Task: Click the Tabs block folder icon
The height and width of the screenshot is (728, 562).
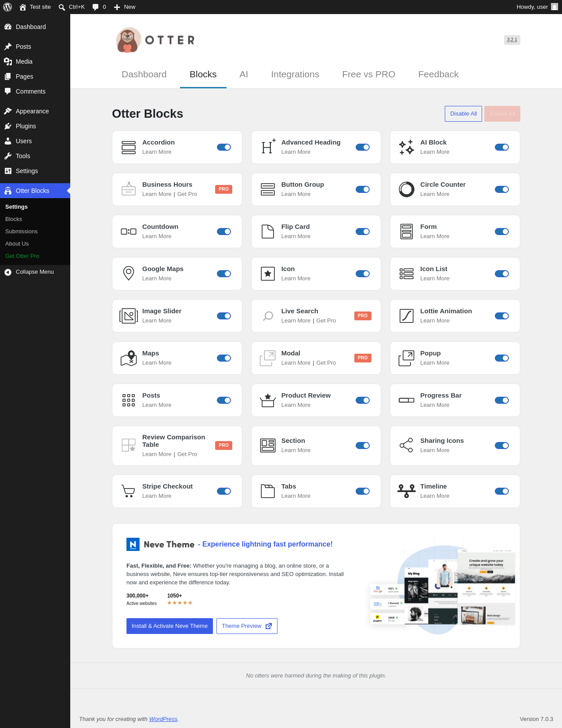Action: coord(268,491)
